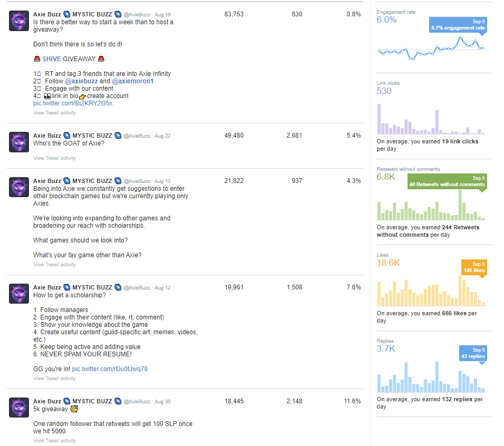Click the 530 link clicks figure

click(384, 91)
